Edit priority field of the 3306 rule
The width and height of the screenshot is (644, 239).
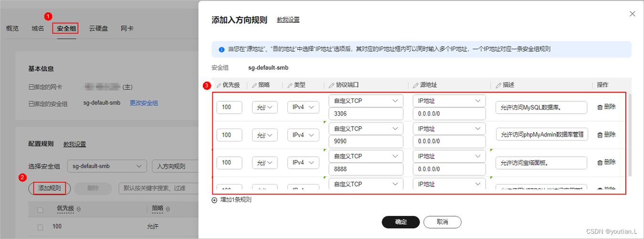point(229,107)
